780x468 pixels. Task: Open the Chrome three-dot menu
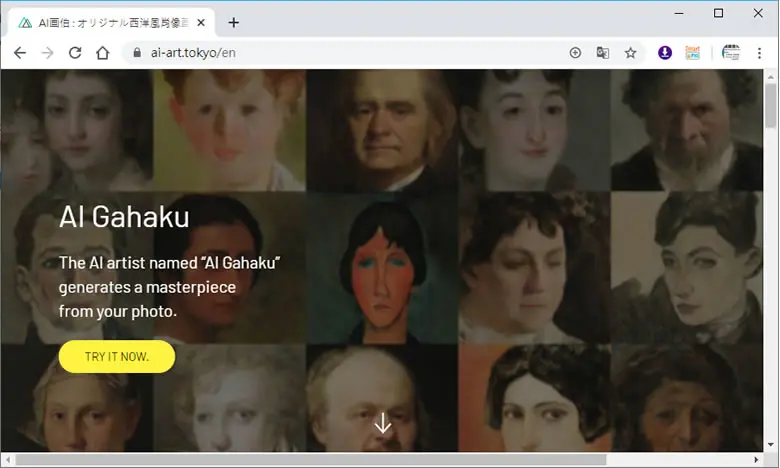coord(759,53)
